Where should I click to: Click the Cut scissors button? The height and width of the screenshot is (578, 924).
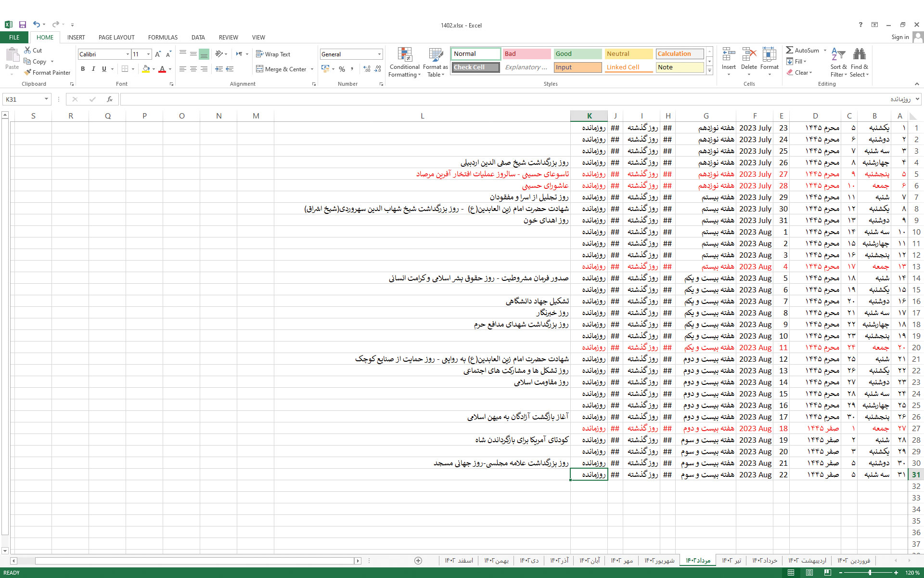pyautogui.click(x=33, y=50)
